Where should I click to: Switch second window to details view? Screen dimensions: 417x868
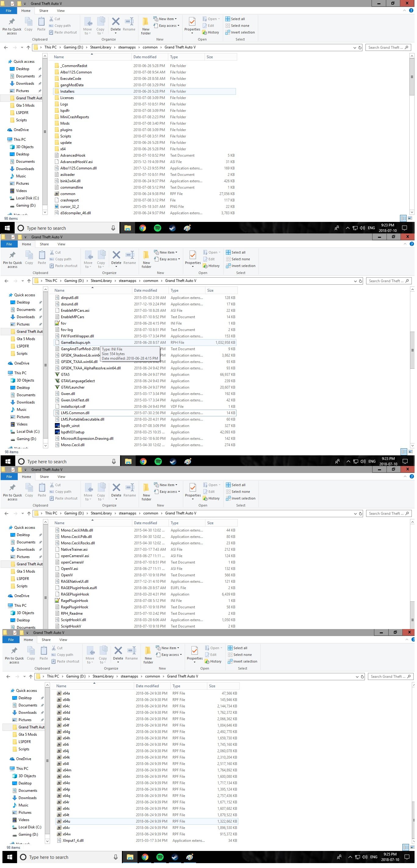(404, 451)
